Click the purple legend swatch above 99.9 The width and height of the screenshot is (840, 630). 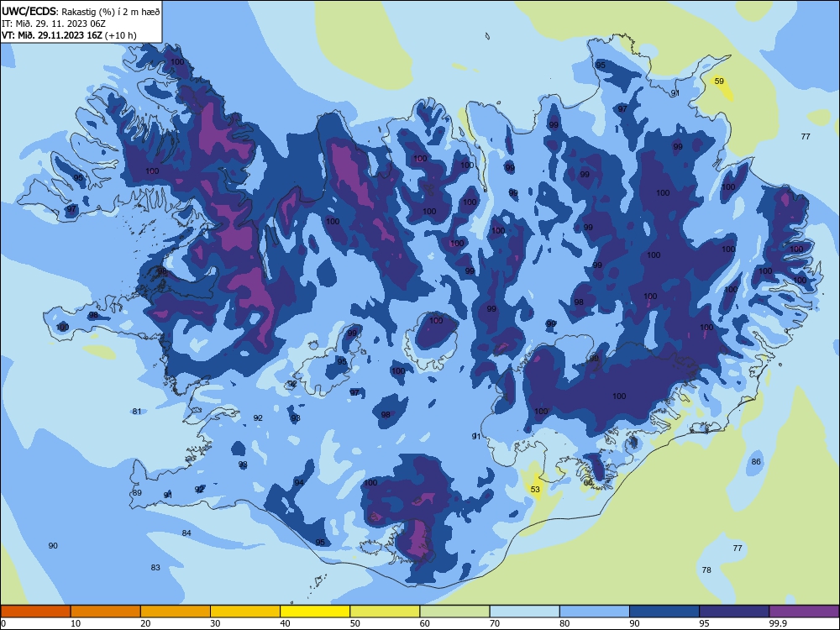[x=804, y=612]
